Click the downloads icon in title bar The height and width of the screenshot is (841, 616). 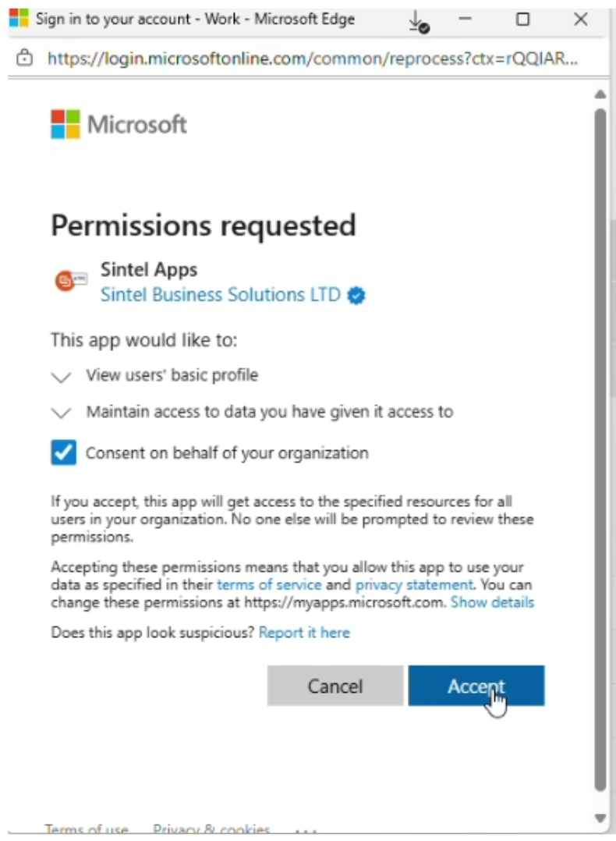click(x=418, y=21)
